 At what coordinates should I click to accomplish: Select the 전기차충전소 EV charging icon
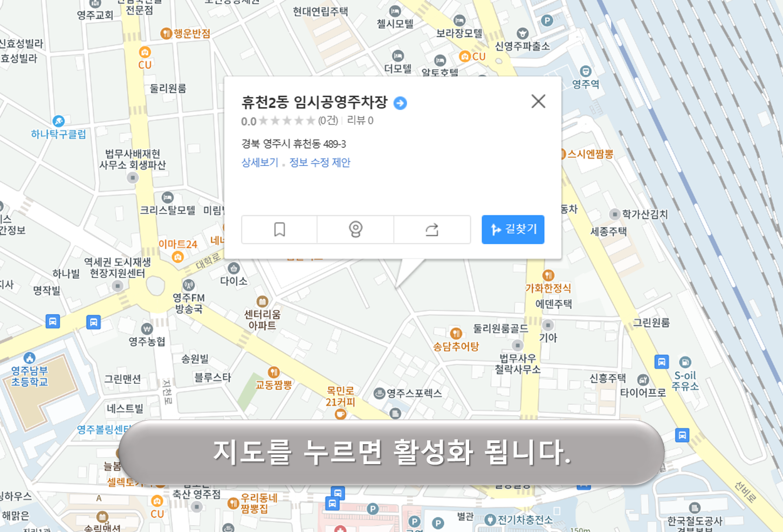489,519
